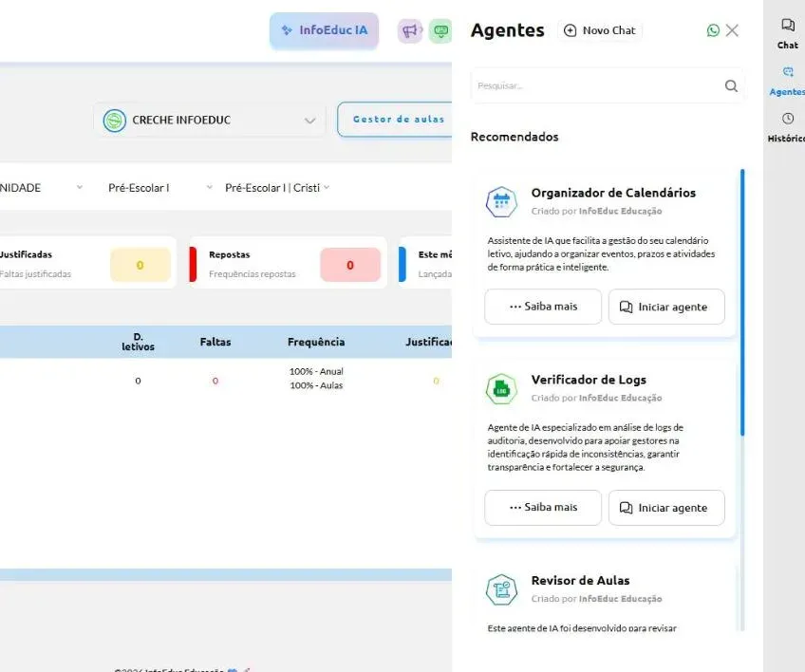Click Saiba mais for Verificador de Logs
Image resolution: width=805 pixels, height=672 pixels.
pyautogui.click(x=543, y=507)
